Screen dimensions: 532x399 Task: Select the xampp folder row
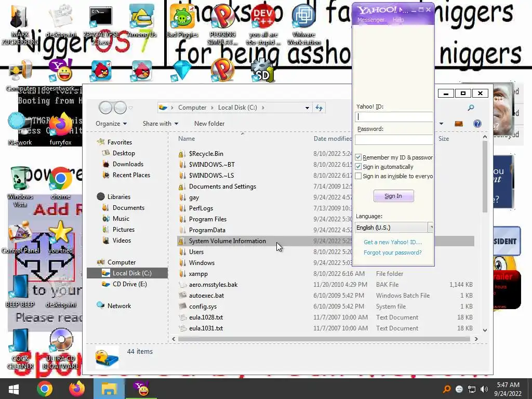tap(325, 273)
